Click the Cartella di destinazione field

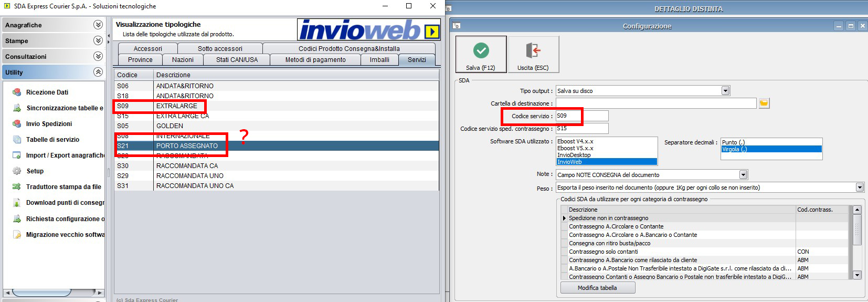[656, 103]
